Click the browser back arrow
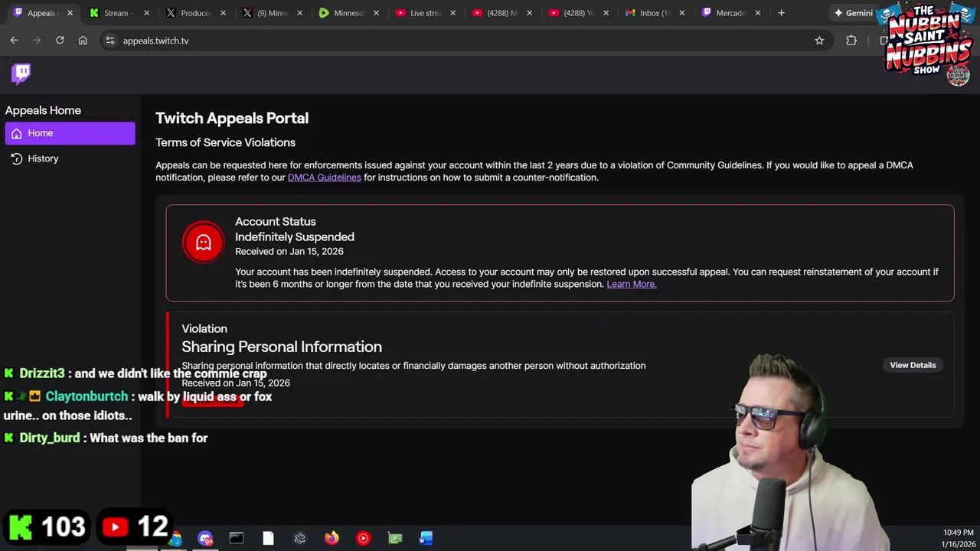 pos(14,41)
